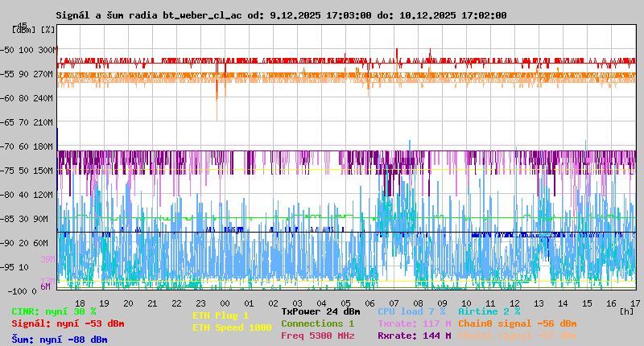Click the Txrate 117 M legend label

click(x=414, y=323)
